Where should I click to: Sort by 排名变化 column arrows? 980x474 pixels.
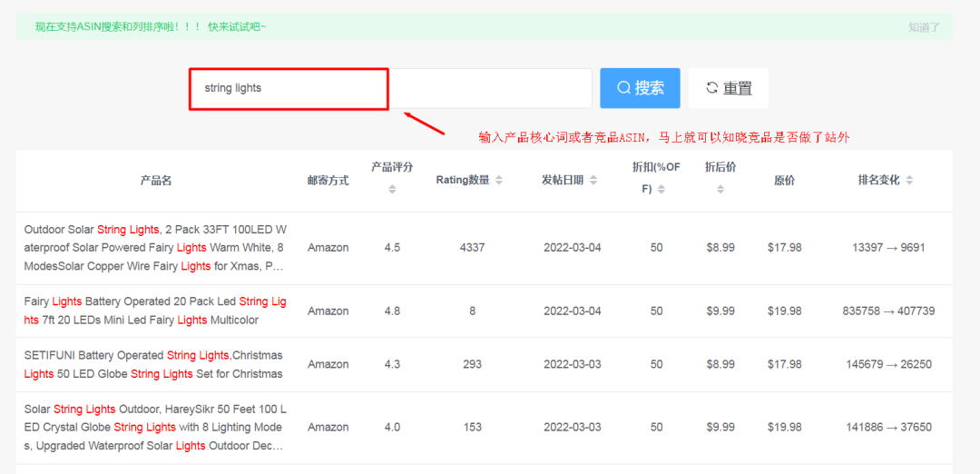[x=909, y=180]
